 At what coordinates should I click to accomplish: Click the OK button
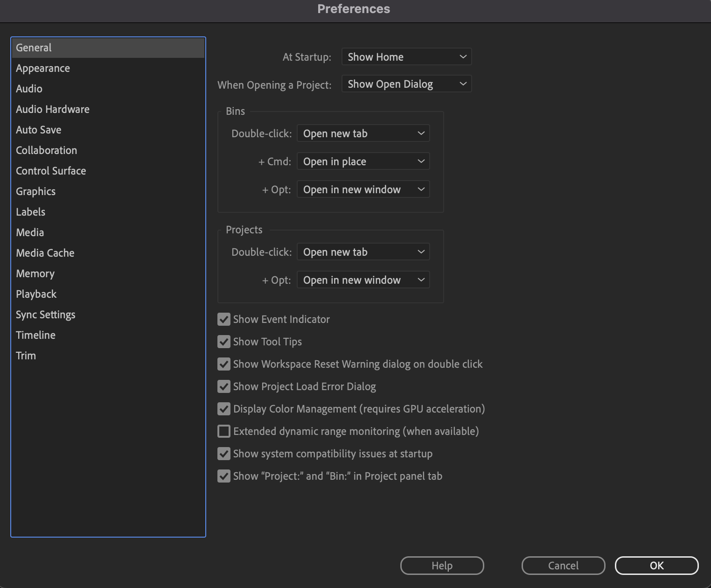click(x=656, y=565)
